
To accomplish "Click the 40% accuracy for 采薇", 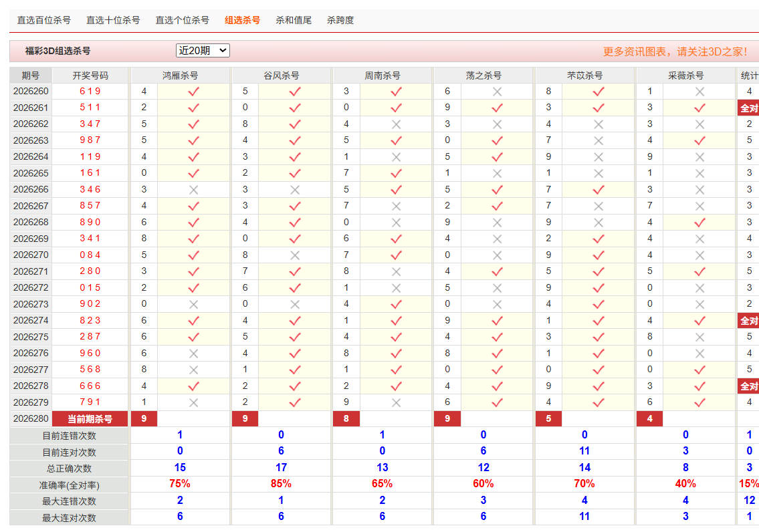I will click(685, 484).
